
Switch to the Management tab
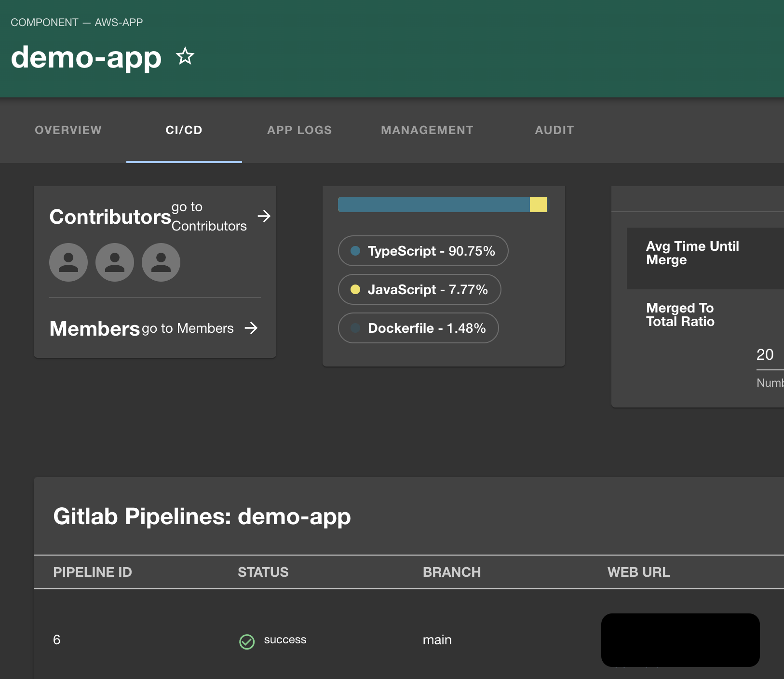point(427,130)
